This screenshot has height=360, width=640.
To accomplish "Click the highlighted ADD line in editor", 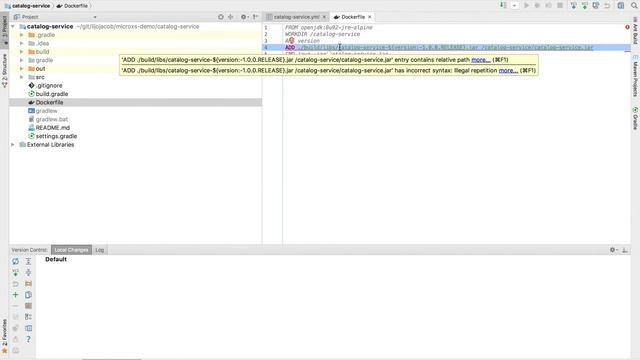I will click(x=446, y=47).
